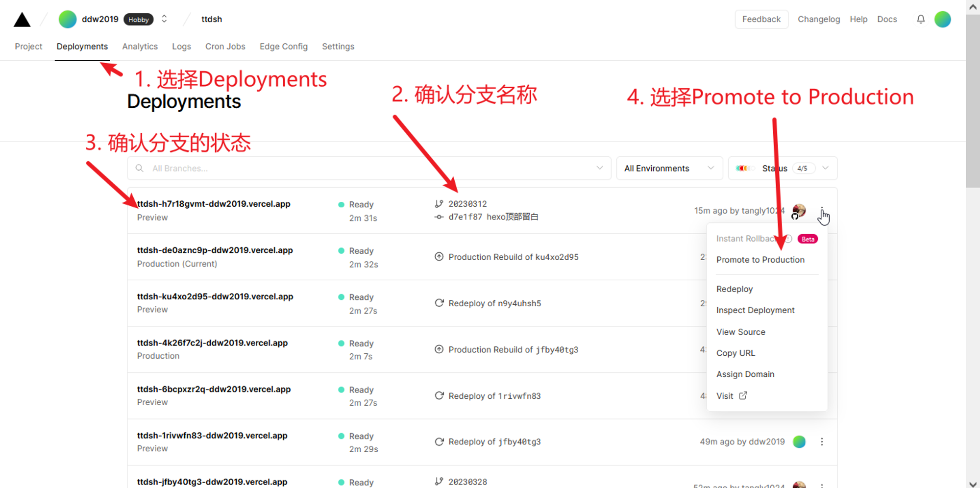Click the redeploy arrow icon on ku4xo2d95 row
The width and height of the screenshot is (980, 488).
point(439,303)
